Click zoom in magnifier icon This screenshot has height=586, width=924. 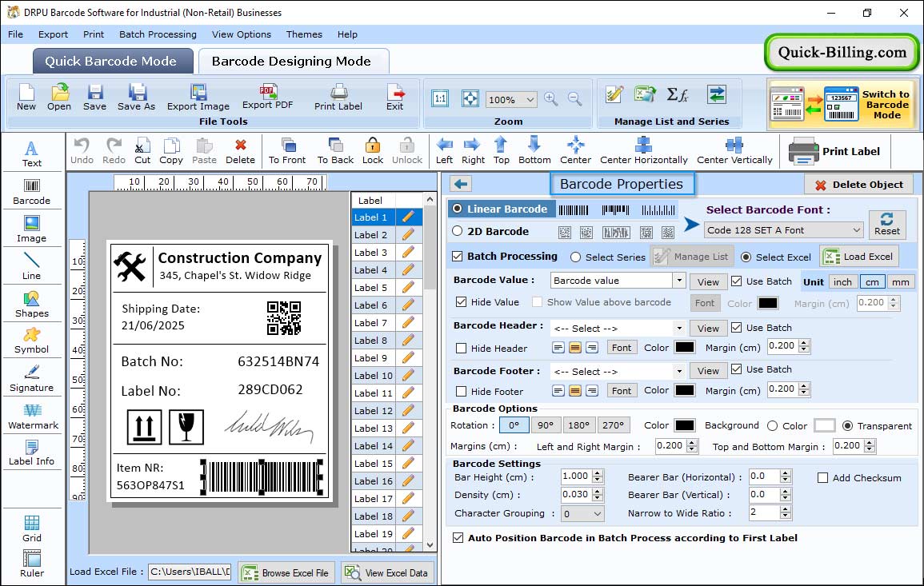click(551, 99)
